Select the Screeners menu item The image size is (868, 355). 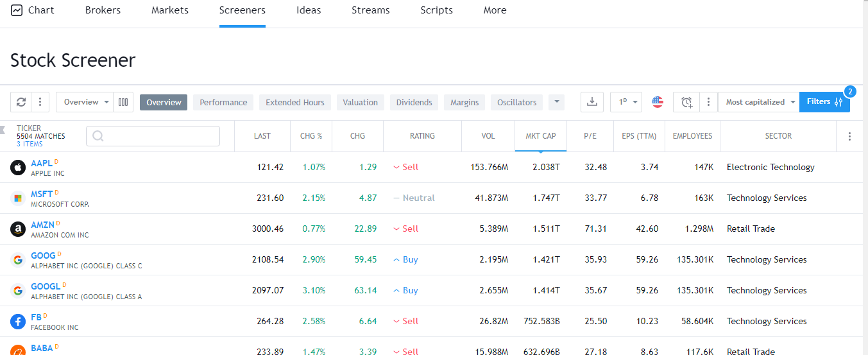click(243, 10)
